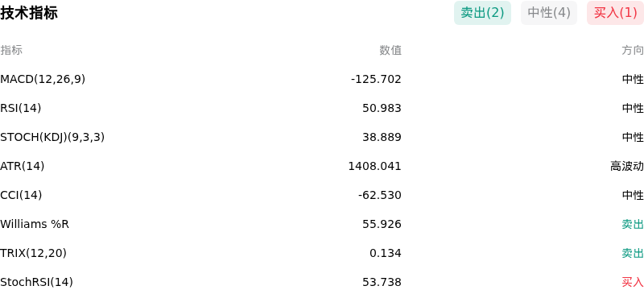Click the STOCH(KDJ)(9,3,3) indicator label
This screenshot has width=644, height=290.
52,137
